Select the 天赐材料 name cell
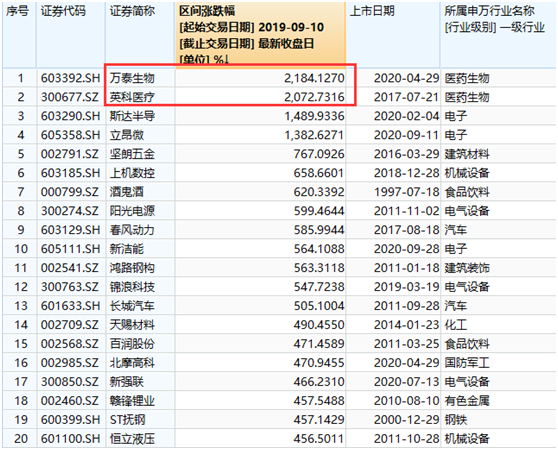Image resolution: width=558 pixels, height=450 pixels. click(x=132, y=325)
